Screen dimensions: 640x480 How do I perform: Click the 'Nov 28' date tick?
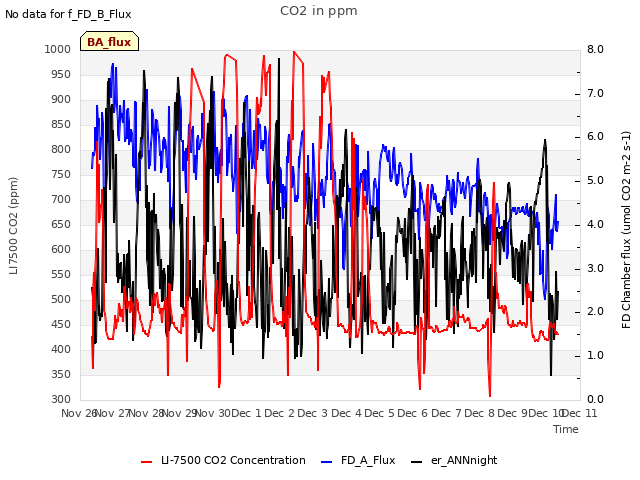146,413
